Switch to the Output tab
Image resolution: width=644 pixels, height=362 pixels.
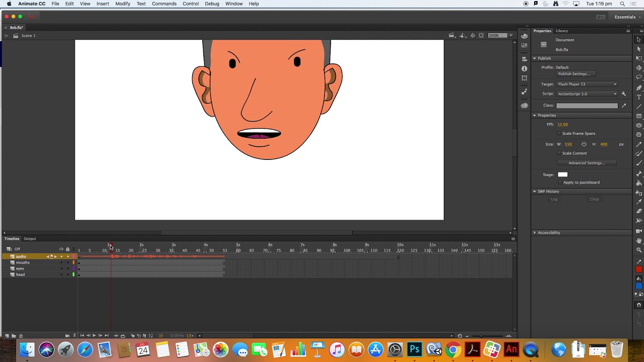30,239
